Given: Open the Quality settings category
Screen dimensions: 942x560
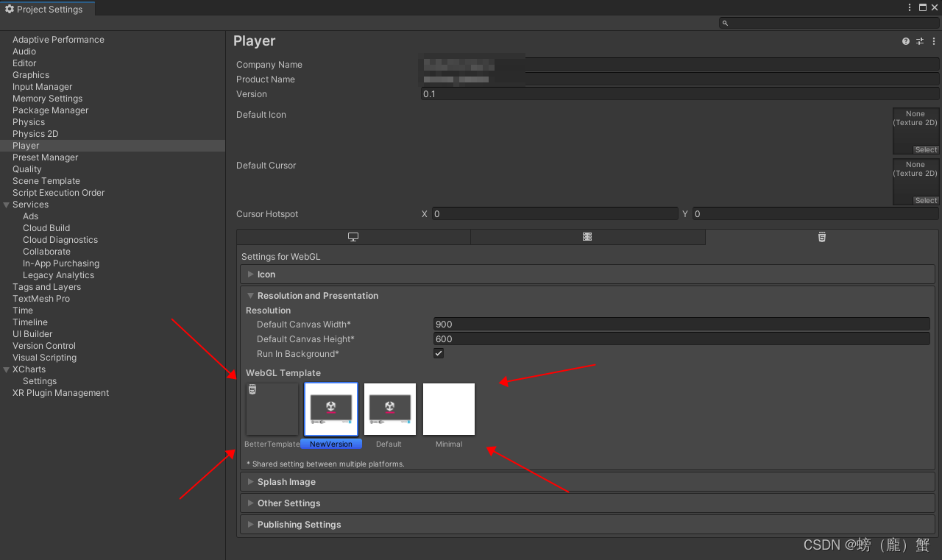Looking at the screenshot, I should tap(26, 169).
